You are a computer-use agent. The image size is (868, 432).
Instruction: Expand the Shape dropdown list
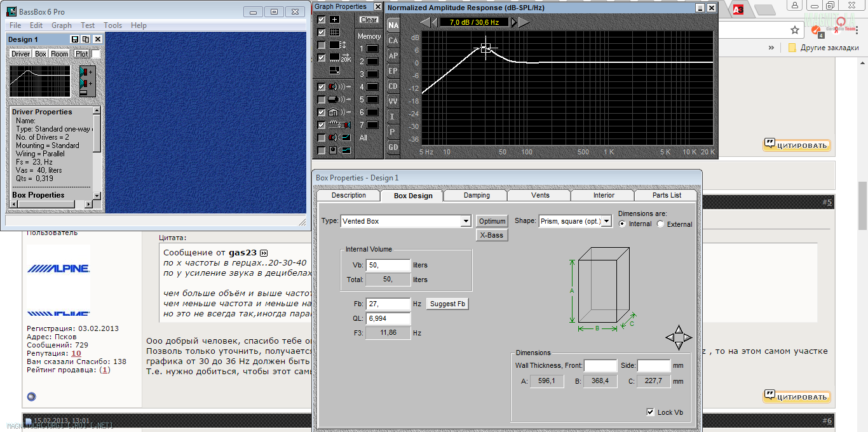point(607,221)
